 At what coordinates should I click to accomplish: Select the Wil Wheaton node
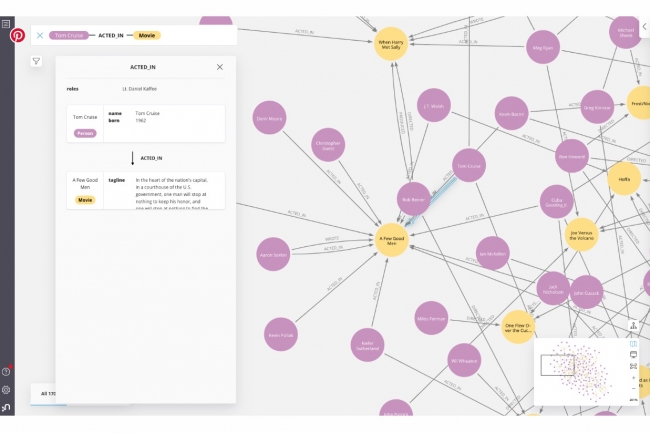pyautogui.click(x=464, y=360)
